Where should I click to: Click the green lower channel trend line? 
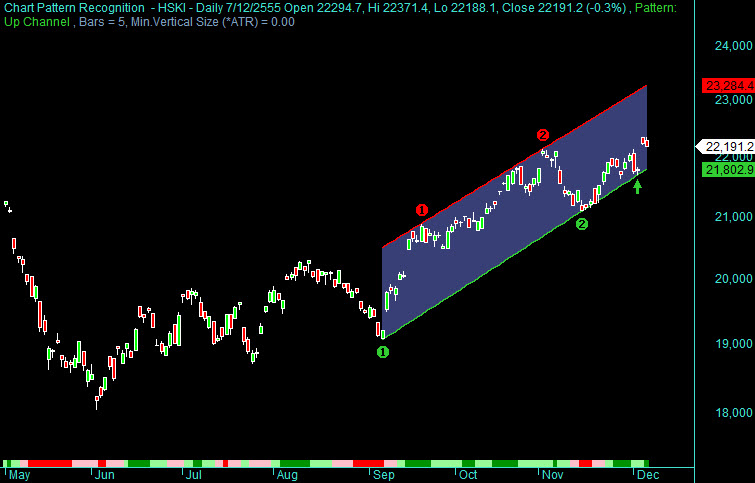(514, 254)
